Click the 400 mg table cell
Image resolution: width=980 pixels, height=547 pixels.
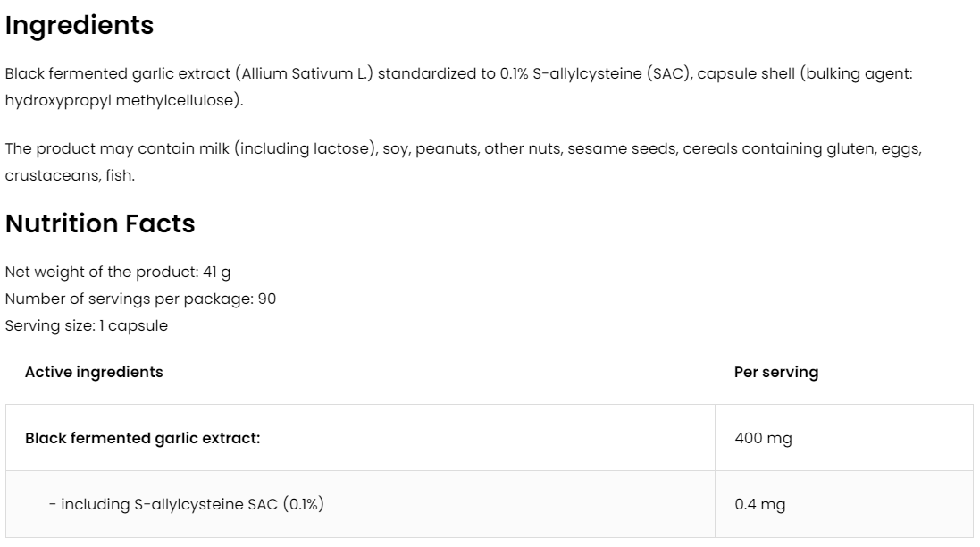(x=763, y=438)
